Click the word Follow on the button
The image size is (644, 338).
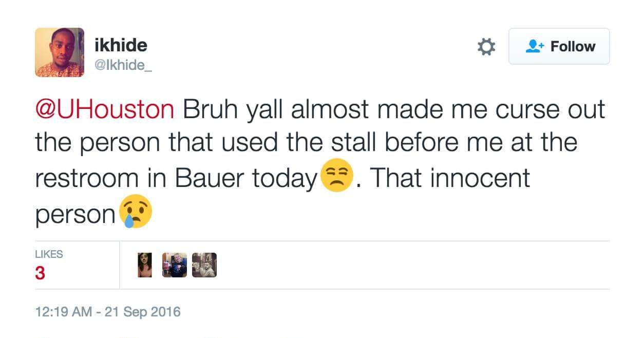tap(573, 46)
